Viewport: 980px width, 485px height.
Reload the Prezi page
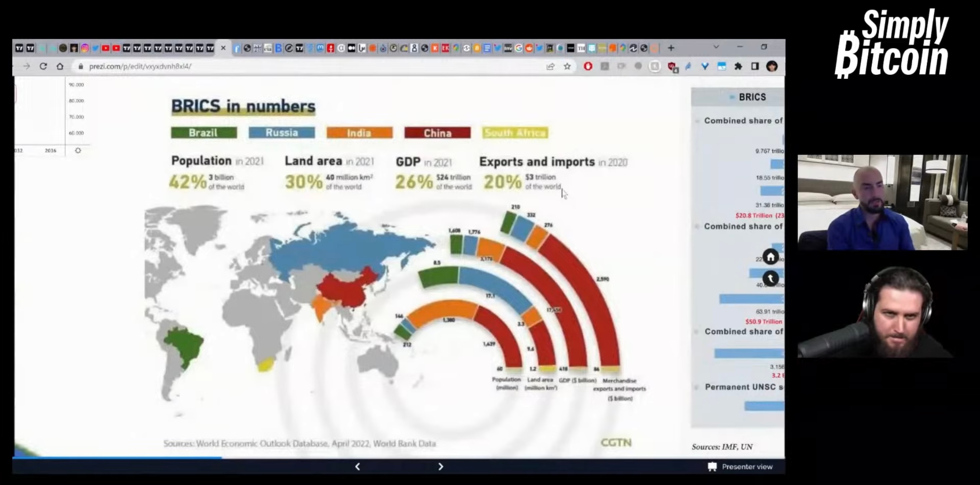43,66
